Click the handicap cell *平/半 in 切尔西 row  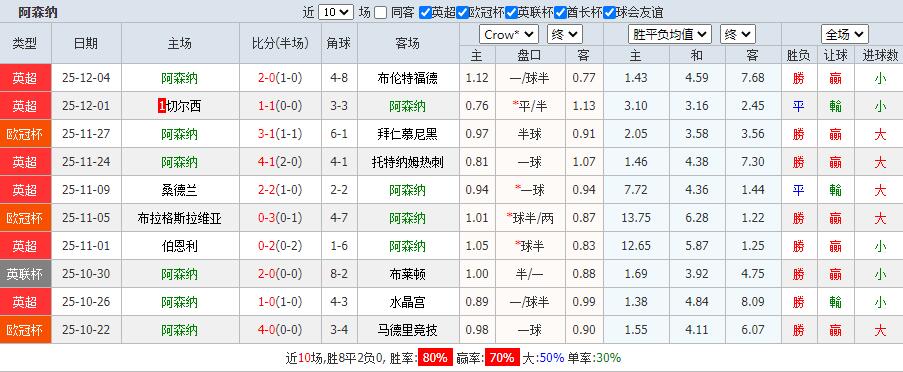[x=530, y=106]
